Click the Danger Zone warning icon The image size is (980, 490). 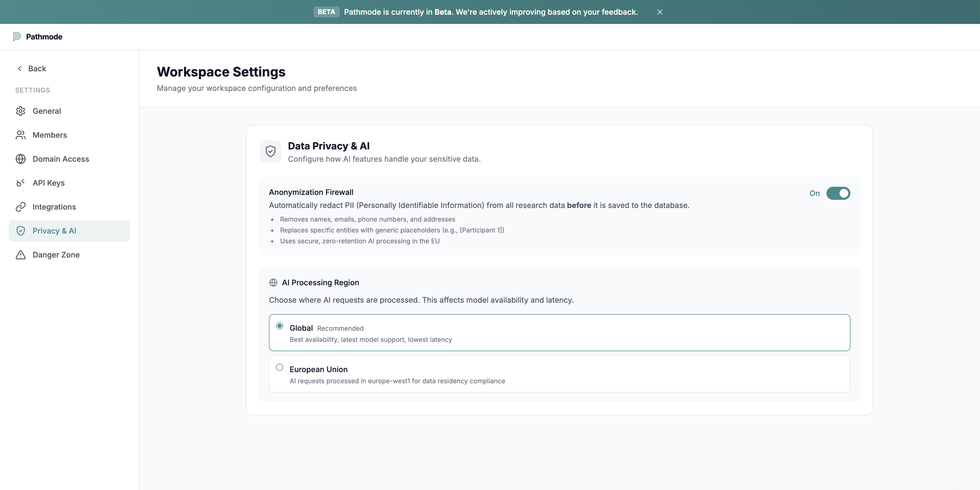(20, 255)
